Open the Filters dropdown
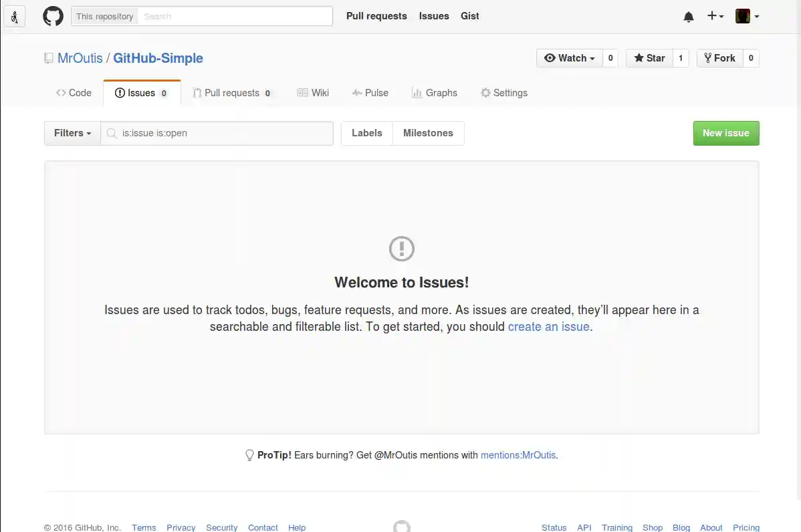This screenshot has height=532, width=801. [x=71, y=133]
